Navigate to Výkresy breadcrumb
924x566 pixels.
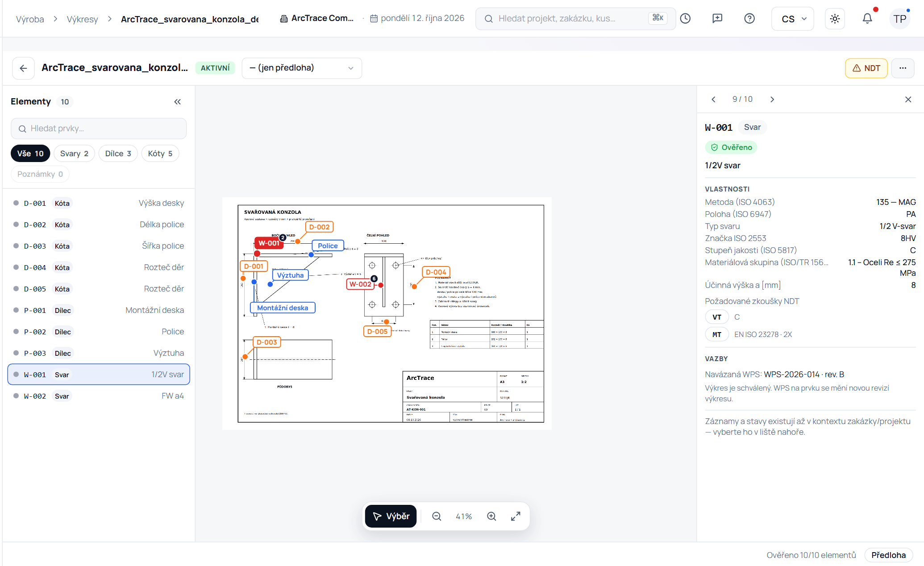tap(82, 19)
